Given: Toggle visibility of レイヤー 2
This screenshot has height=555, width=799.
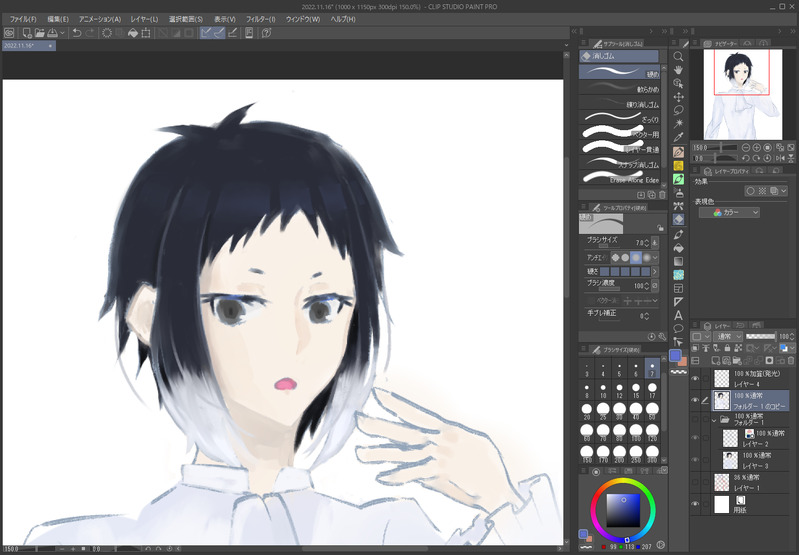Looking at the screenshot, I should coord(695,438).
